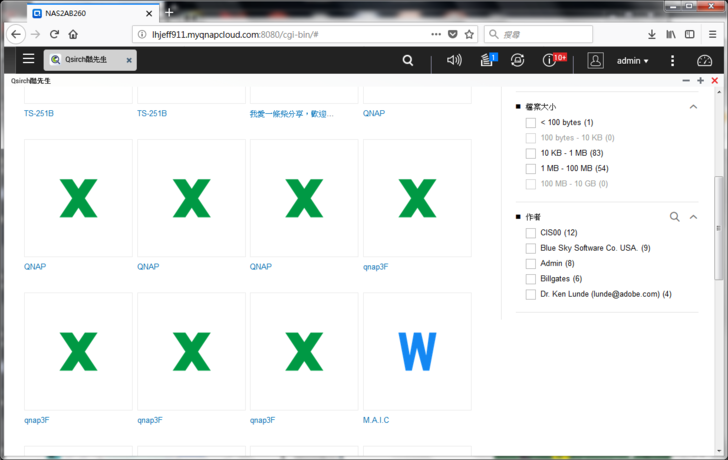Click the QTS search magnifier icon

(408, 60)
